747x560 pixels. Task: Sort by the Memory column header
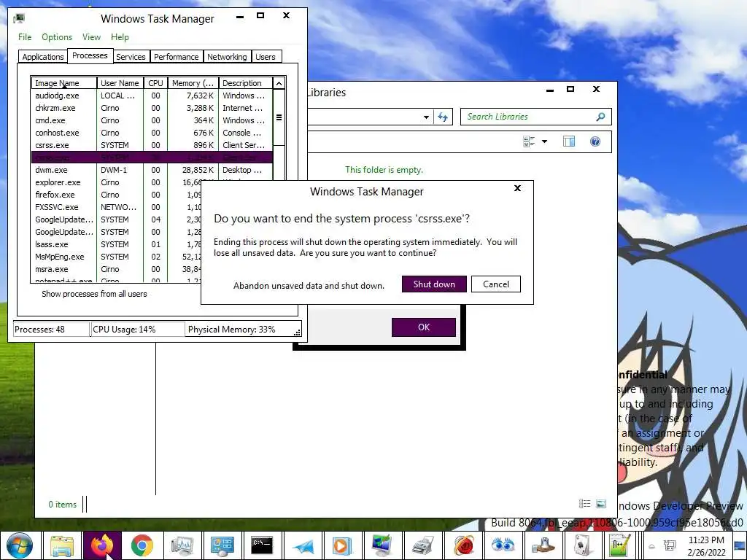(x=193, y=83)
